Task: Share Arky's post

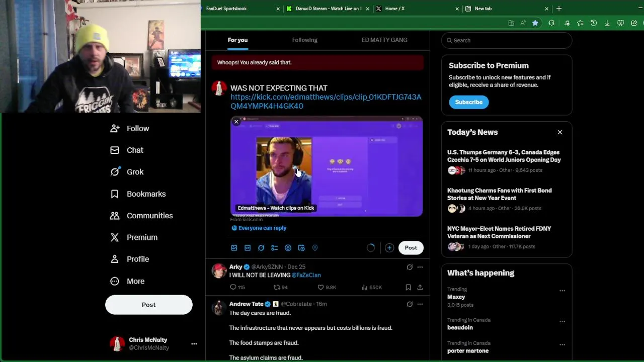Action: coord(420,287)
